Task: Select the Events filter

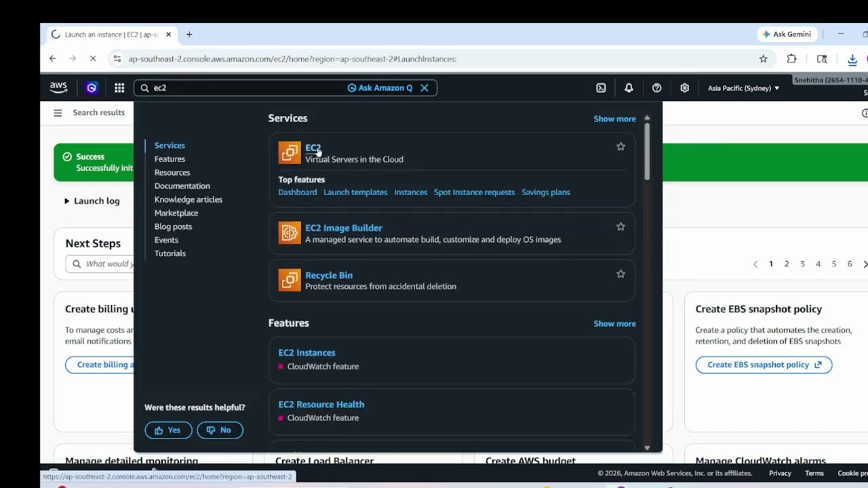Action: click(x=166, y=240)
